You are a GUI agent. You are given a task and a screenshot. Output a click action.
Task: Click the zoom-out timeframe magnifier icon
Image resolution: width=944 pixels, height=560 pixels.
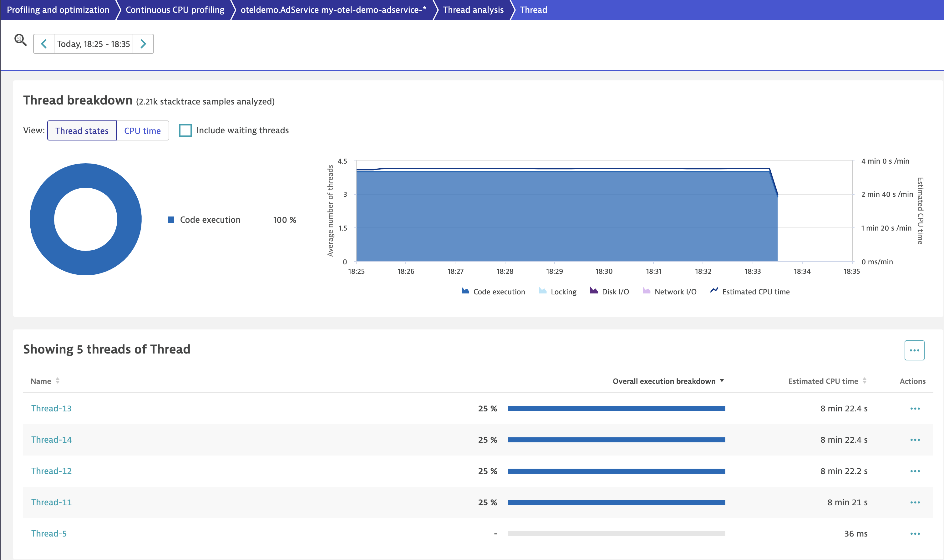[x=20, y=40]
